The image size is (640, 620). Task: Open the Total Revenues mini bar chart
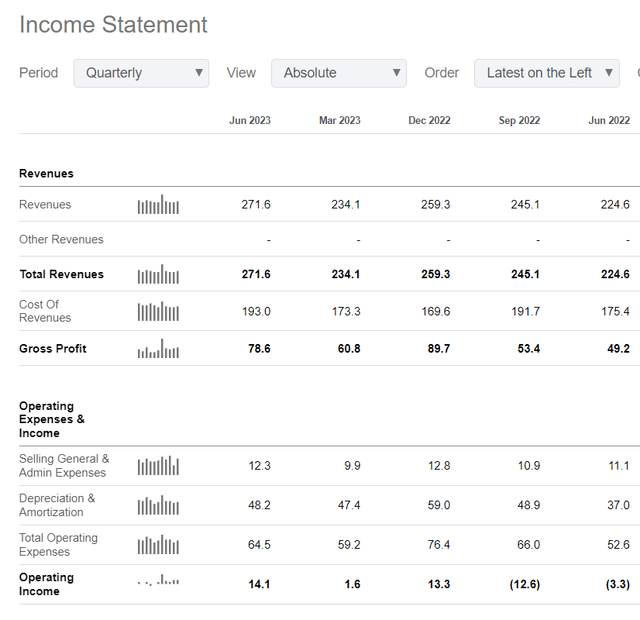pos(158,275)
